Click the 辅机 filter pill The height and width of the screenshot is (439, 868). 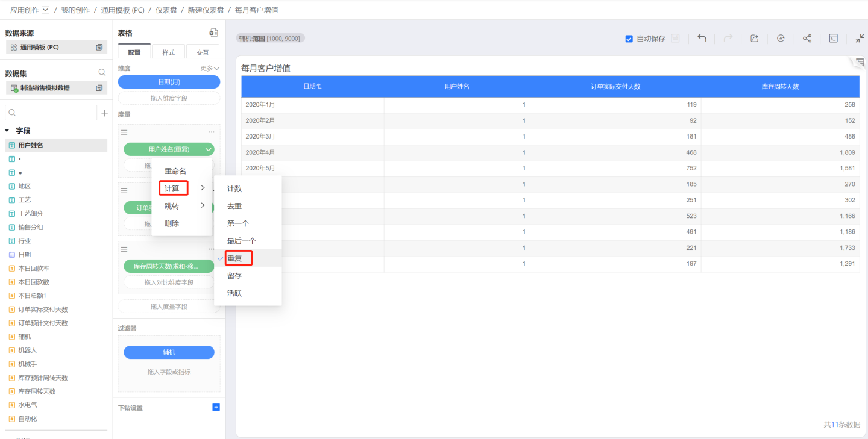(x=169, y=352)
